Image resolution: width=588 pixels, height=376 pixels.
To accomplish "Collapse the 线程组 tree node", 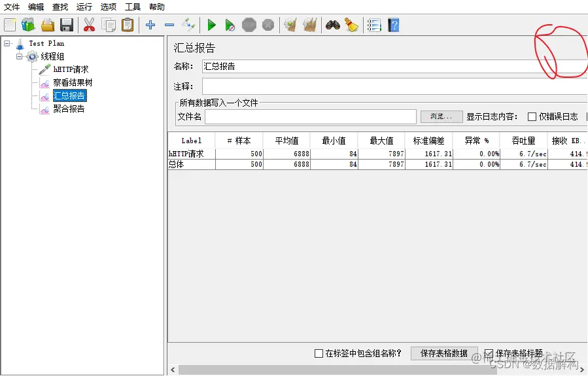I will pyautogui.click(x=19, y=57).
